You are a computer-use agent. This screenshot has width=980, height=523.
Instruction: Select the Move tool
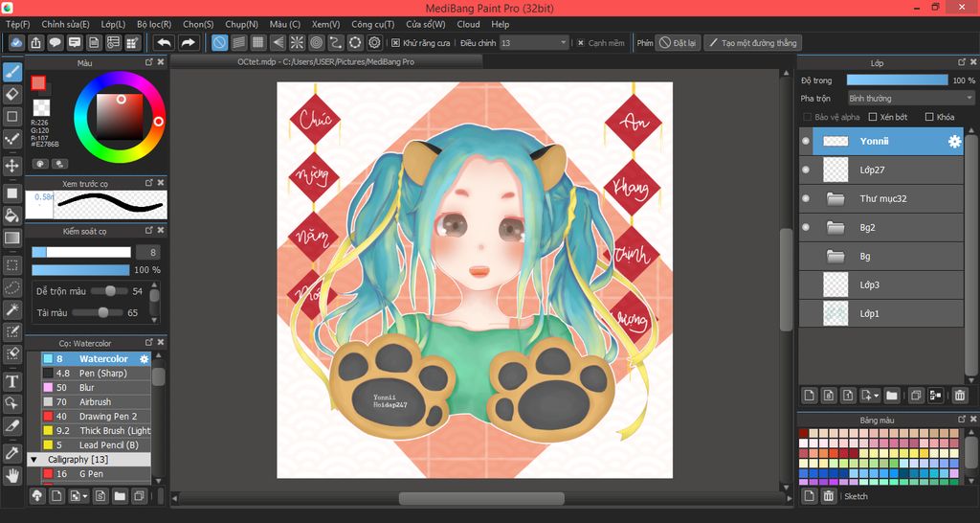click(x=11, y=166)
